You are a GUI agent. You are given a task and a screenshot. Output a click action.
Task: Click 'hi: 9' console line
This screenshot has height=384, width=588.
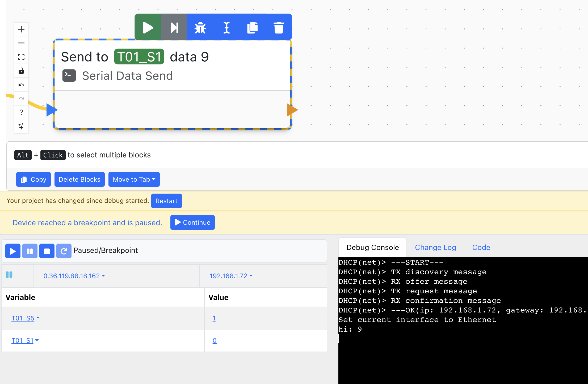350,329
